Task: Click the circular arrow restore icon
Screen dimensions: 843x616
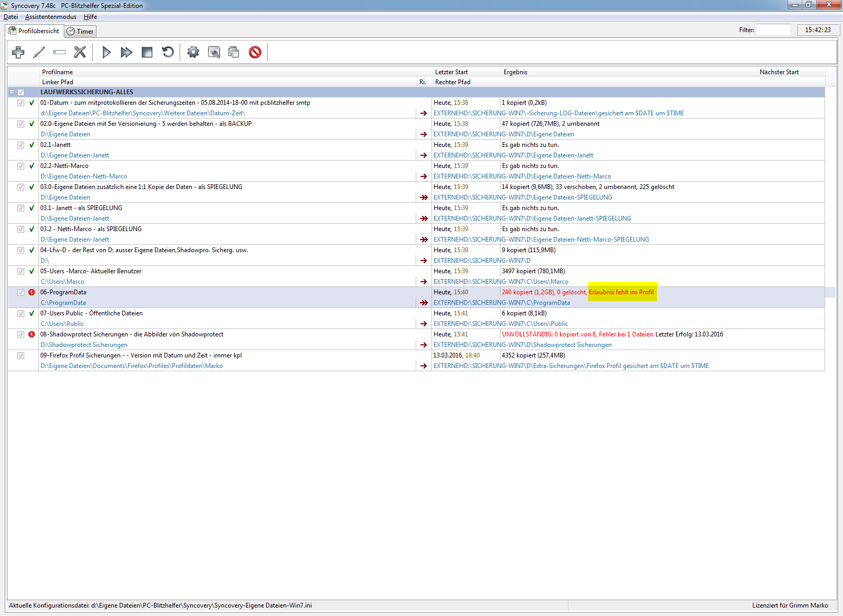Action: [168, 52]
